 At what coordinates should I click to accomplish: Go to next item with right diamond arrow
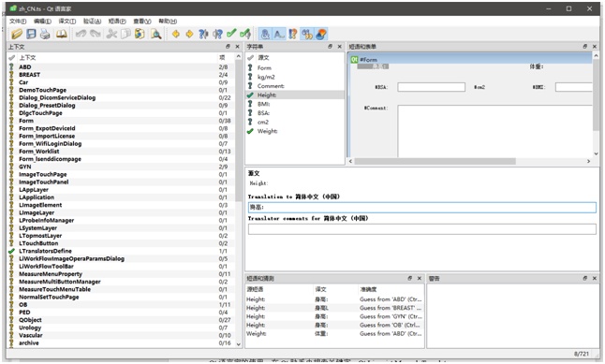pos(189,34)
